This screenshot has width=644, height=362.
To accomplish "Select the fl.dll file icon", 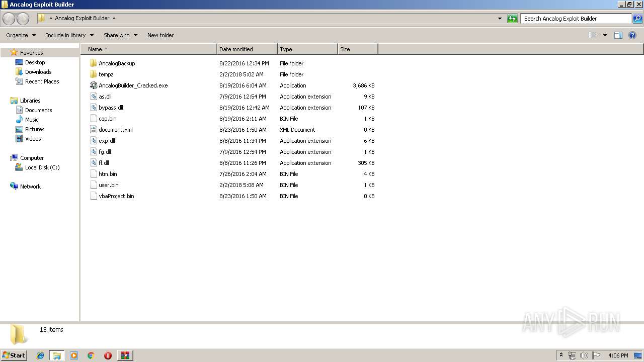I will pyautogui.click(x=93, y=163).
